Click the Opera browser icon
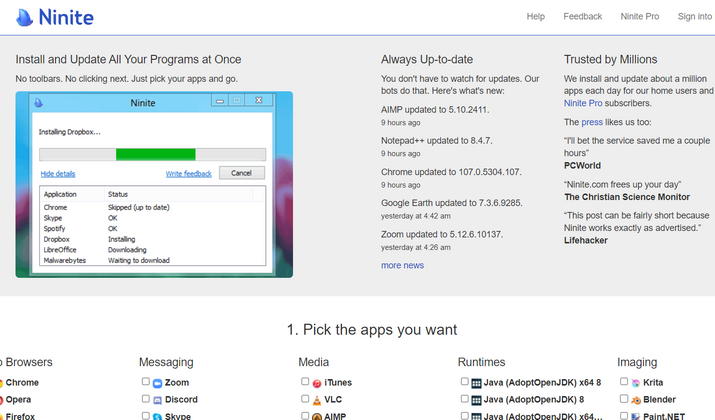715x420 pixels. pyautogui.click(x=3, y=400)
